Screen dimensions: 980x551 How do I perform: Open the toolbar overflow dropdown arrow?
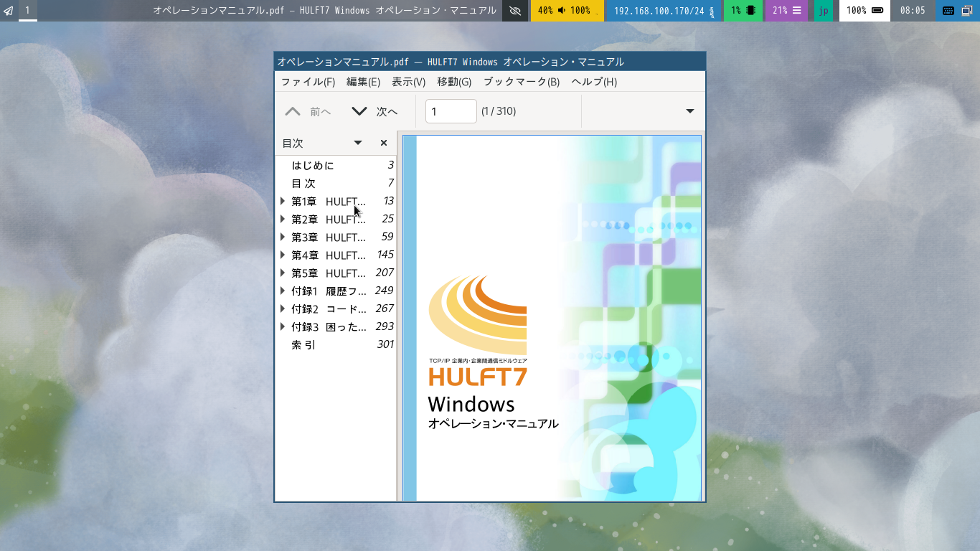coord(690,111)
